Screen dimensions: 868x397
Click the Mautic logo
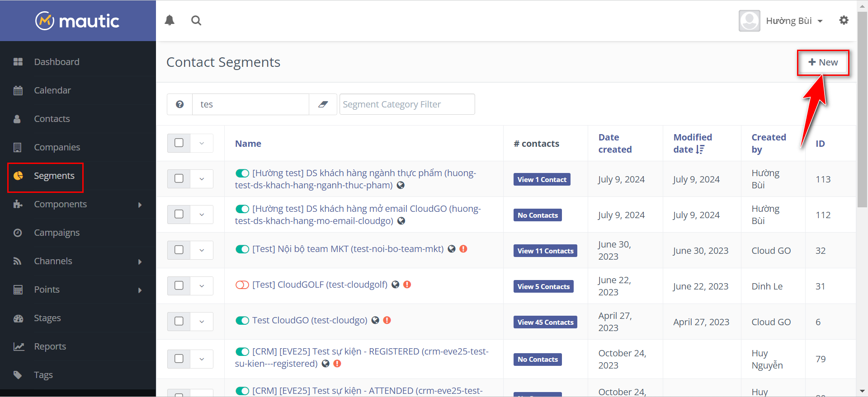78,21
